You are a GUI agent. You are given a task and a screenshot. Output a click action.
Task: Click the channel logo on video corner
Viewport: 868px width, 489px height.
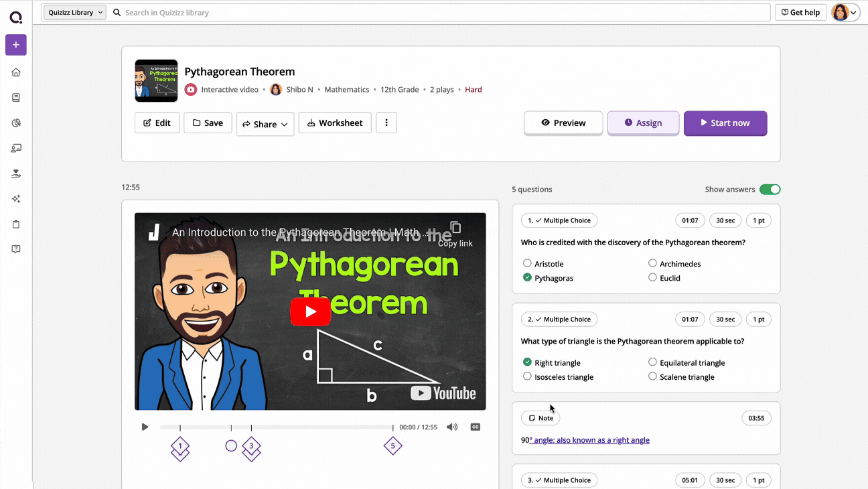tap(154, 232)
